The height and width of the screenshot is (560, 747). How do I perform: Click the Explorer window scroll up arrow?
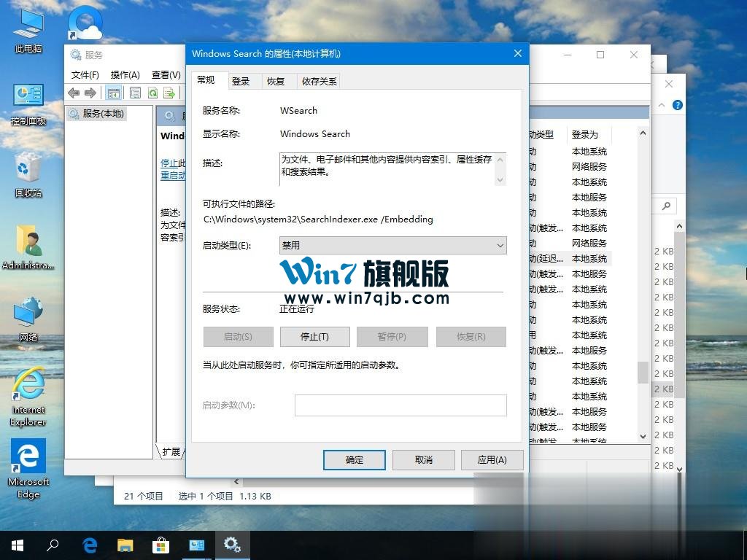pos(679,226)
